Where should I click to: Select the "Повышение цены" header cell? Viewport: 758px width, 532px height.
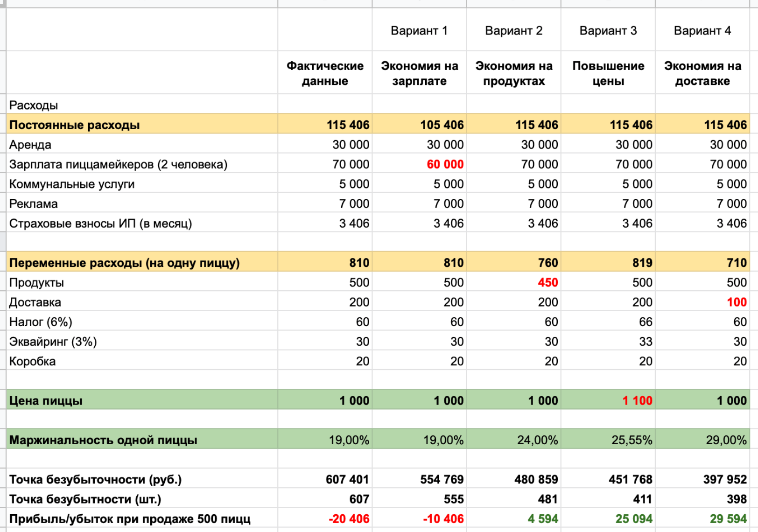click(x=608, y=73)
